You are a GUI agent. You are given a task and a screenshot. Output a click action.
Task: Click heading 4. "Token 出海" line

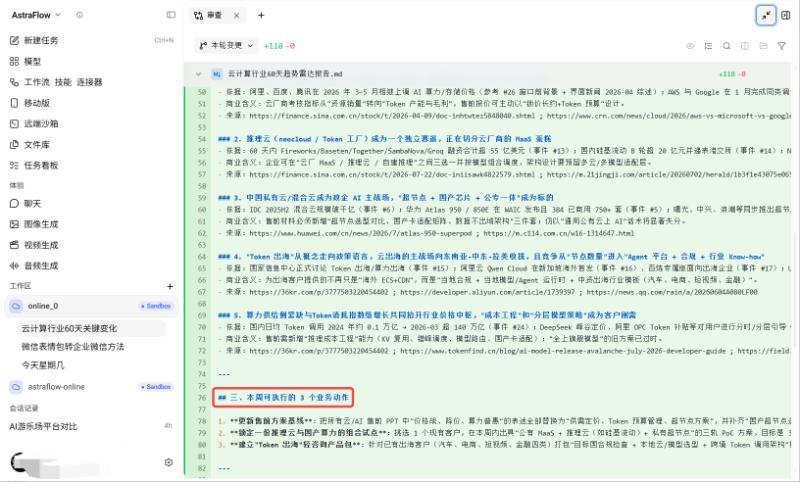coord(491,257)
